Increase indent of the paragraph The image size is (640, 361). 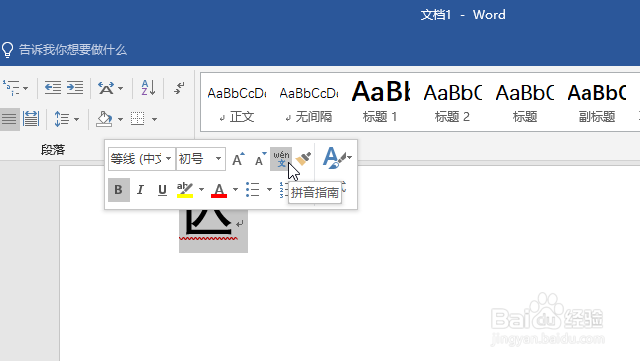click(75, 88)
